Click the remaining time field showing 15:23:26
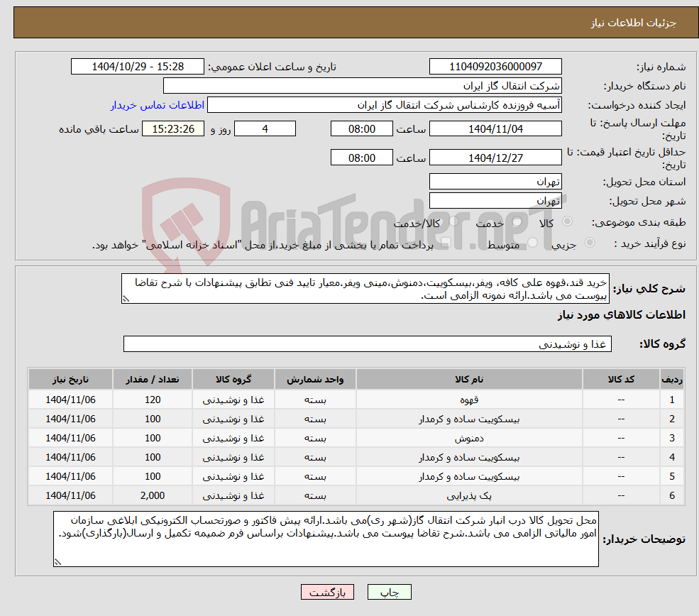 [x=172, y=128]
